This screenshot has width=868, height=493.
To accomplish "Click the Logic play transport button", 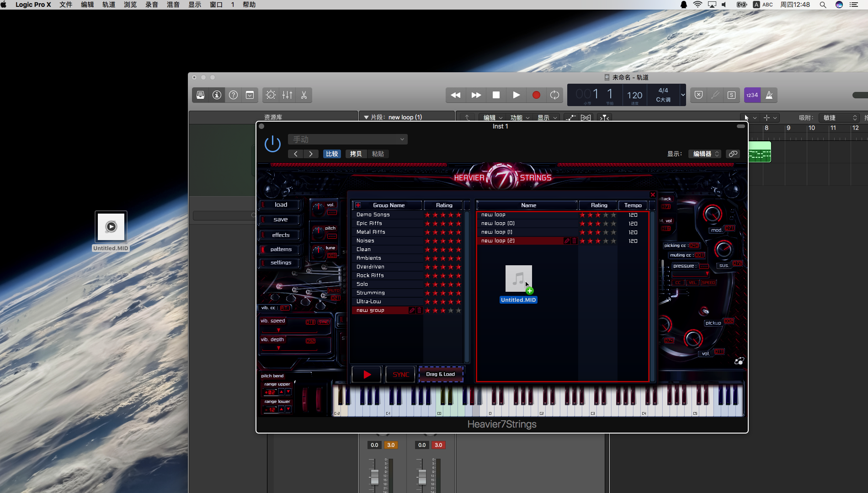I will (x=516, y=95).
